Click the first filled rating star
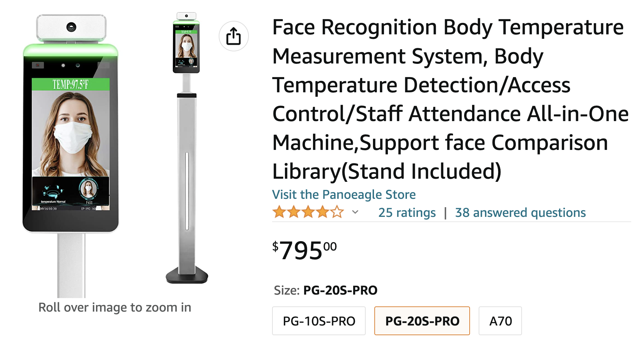This screenshot has width=644, height=347. coord(279,212)
